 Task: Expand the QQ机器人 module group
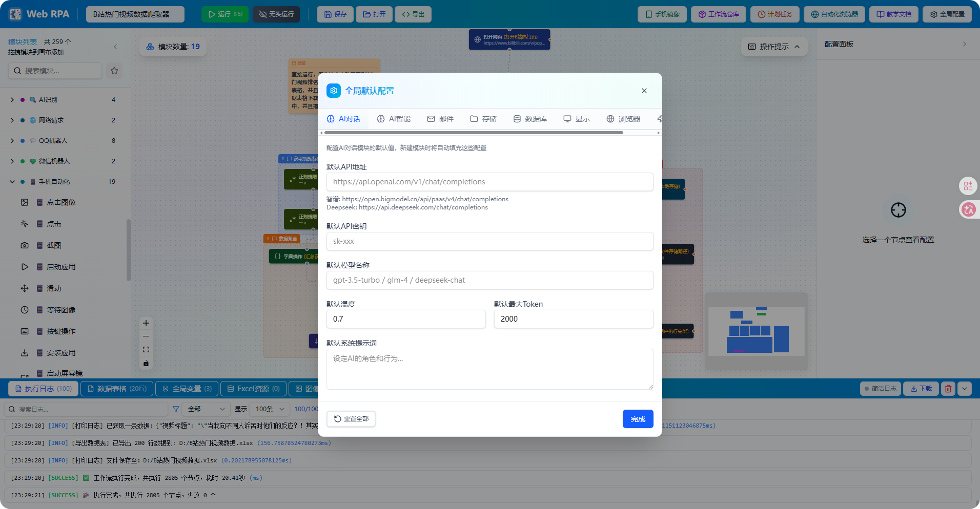click(11, 140)
